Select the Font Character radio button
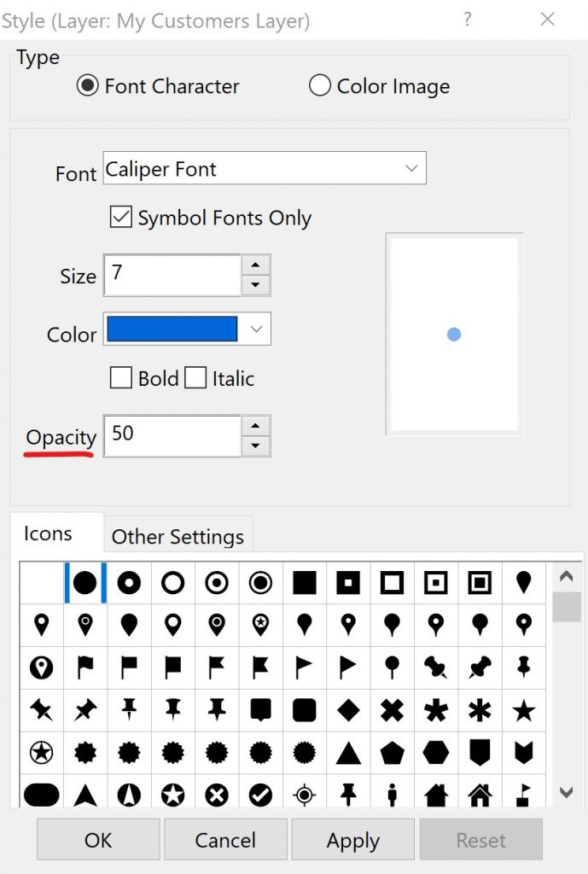Image resolution: width=588 pixels, height=874 pixels. pyautogui.click(x=88, y=85)
